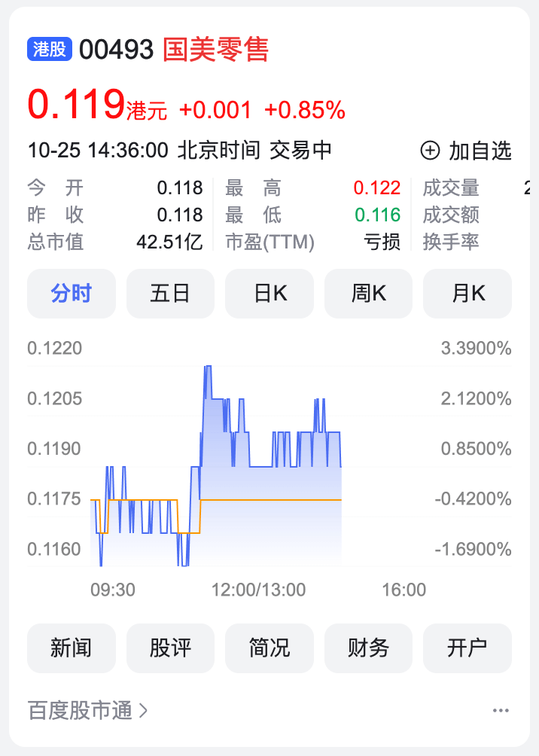539x756 pixels.
Task: Click the price change +0.001
Action: point(215,110)
